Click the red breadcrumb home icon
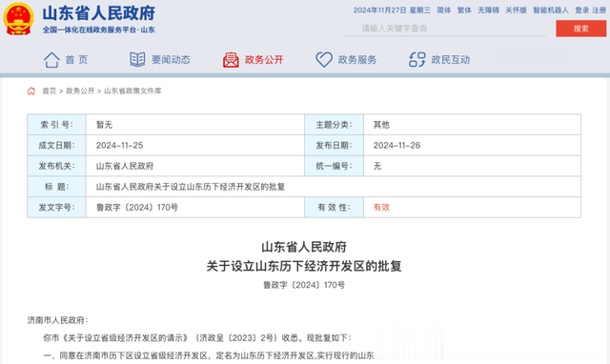Screen dimensions: 610x364 (x=31, y=91)
